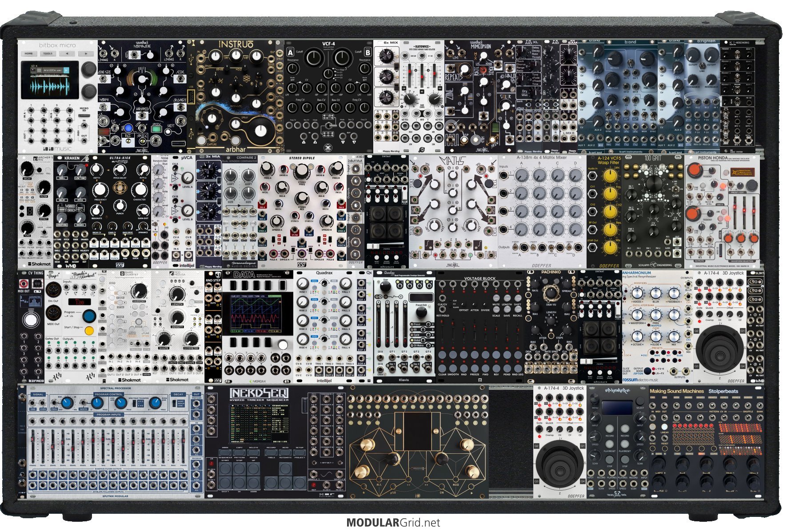Click the big round button on CV Thing
Viewport: 787px width, 532px height.
coord(31,320)
